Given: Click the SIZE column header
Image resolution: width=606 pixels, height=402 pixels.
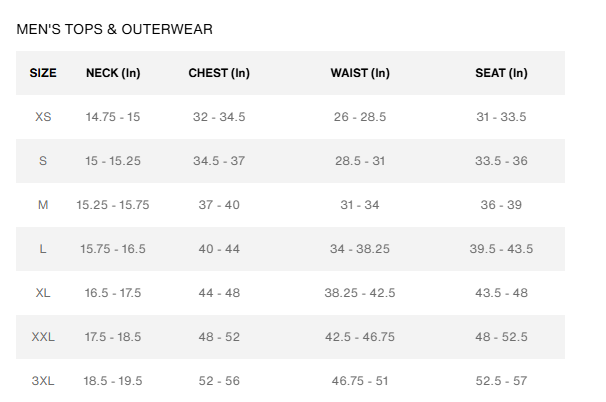Looking at the screenshot, I should click(43, 73).
